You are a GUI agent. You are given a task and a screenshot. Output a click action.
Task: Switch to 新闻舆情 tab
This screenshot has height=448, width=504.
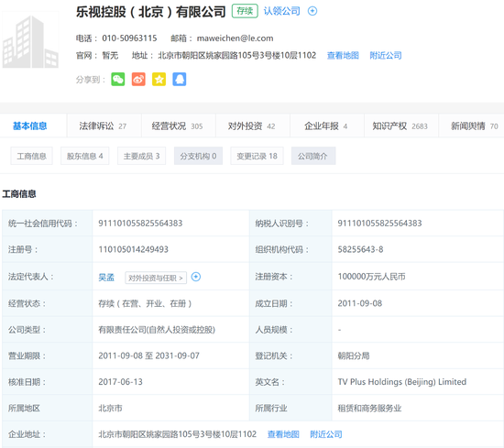[472, 126]
